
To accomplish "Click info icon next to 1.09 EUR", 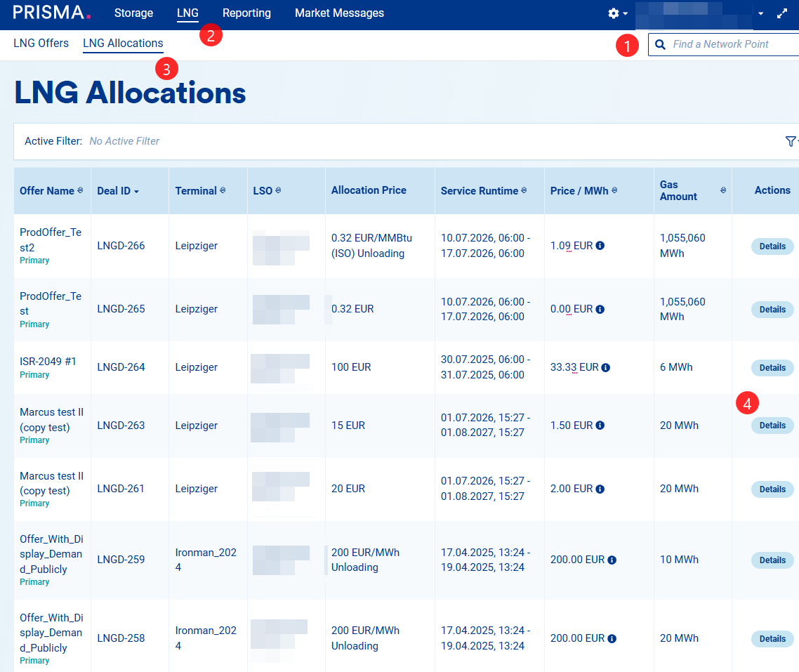I will [x=600, y=246].
